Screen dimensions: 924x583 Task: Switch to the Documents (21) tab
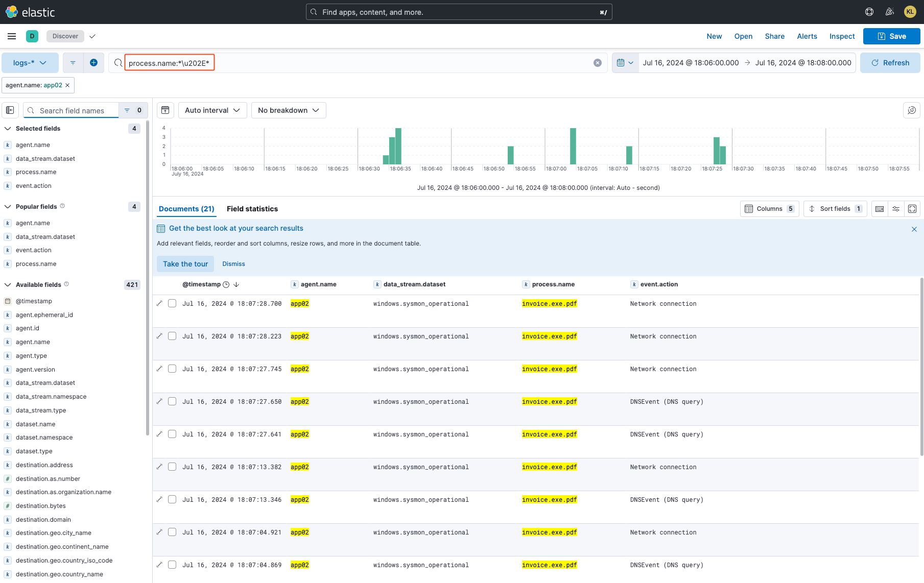click(186, 209)
